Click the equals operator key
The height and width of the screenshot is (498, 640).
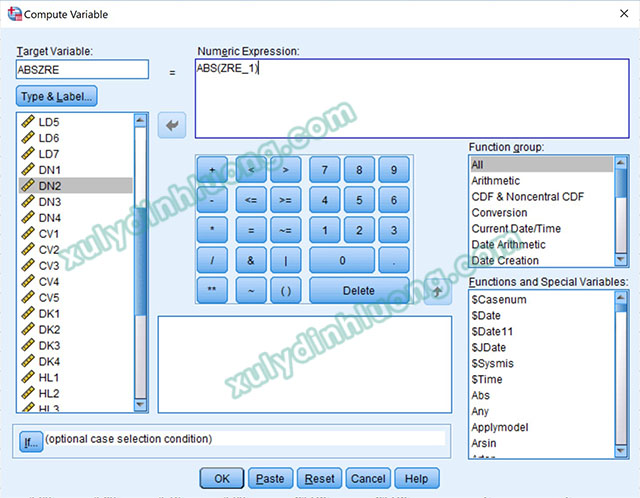[251, 230]
